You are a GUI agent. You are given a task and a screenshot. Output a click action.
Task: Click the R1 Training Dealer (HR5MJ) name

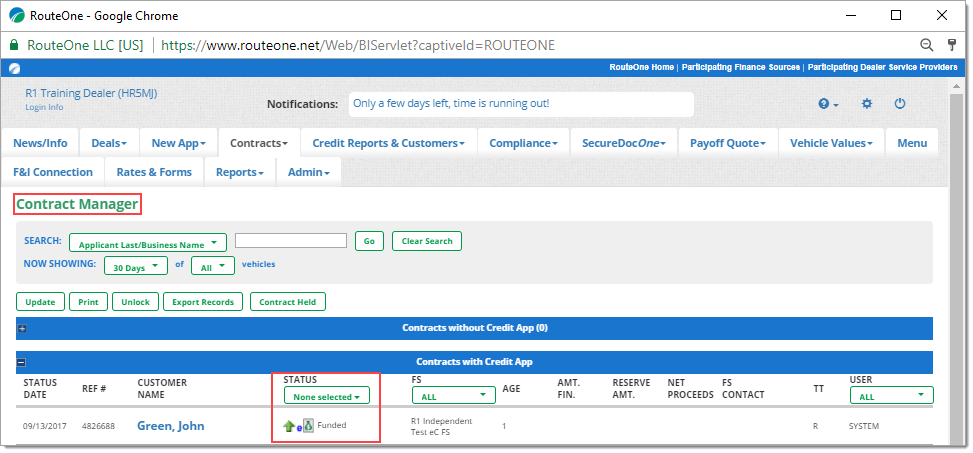coord(91,93)
